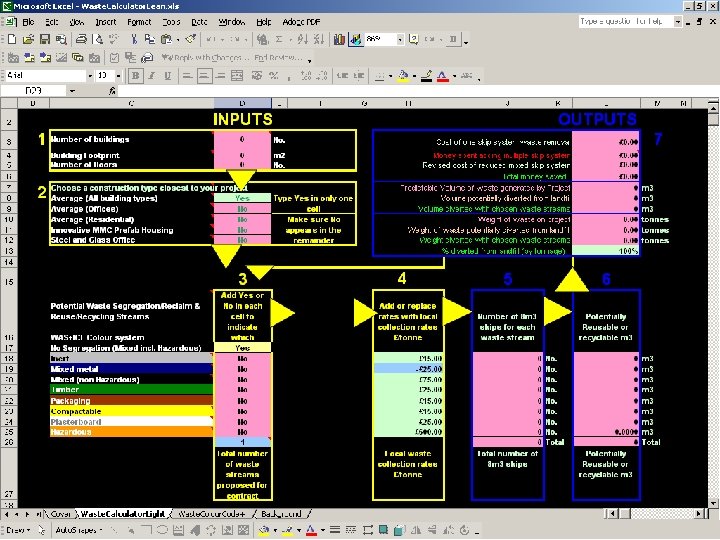Click the Line Color swatch on Drawing toolbar
Screen dimensions: 720x540
[x=288, y=530]
